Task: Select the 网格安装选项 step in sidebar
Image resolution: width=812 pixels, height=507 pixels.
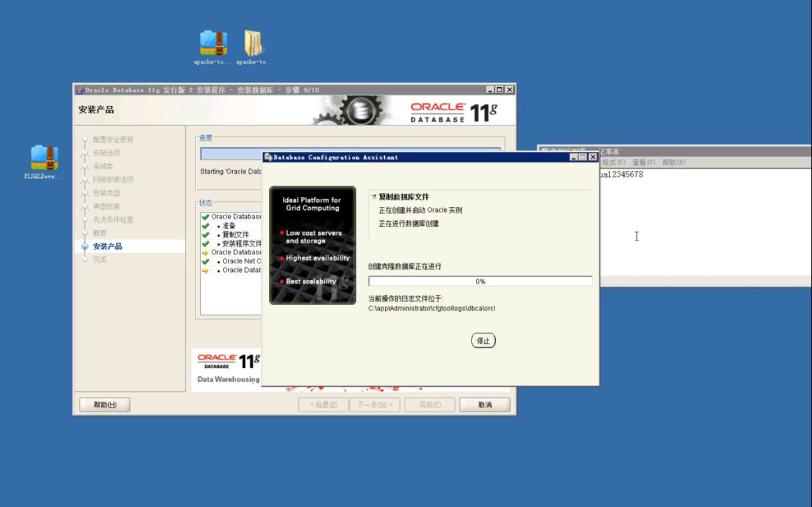Action: point(113,180)
